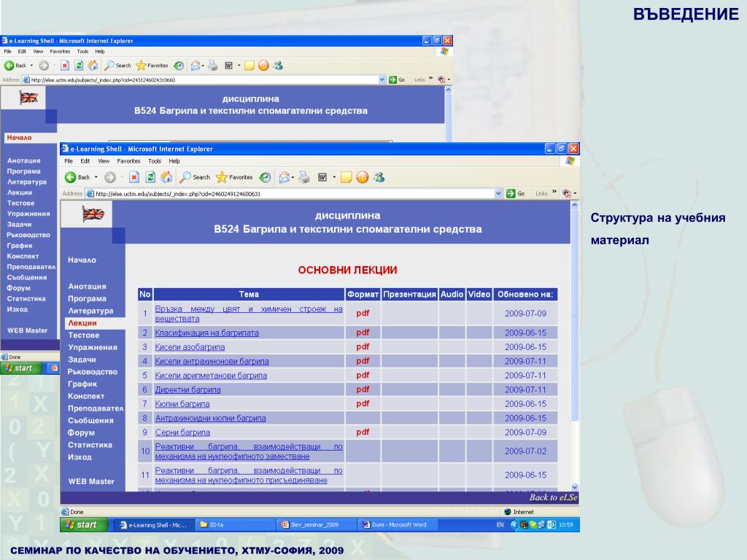
Task: Click Messenger icon in front IE toolbar
Action: (379, 177)
